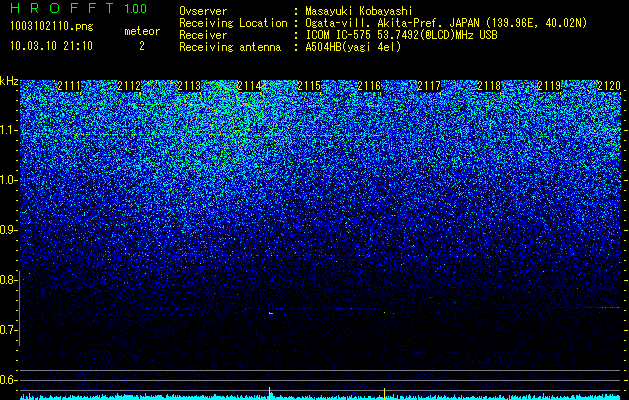
Task: Click the Receiver field label
Action: (x=203, y=35)
